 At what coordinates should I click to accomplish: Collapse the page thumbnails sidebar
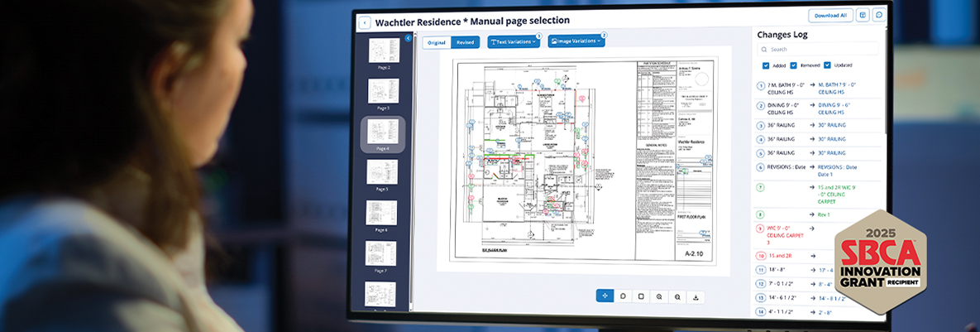tap(408, 38)
